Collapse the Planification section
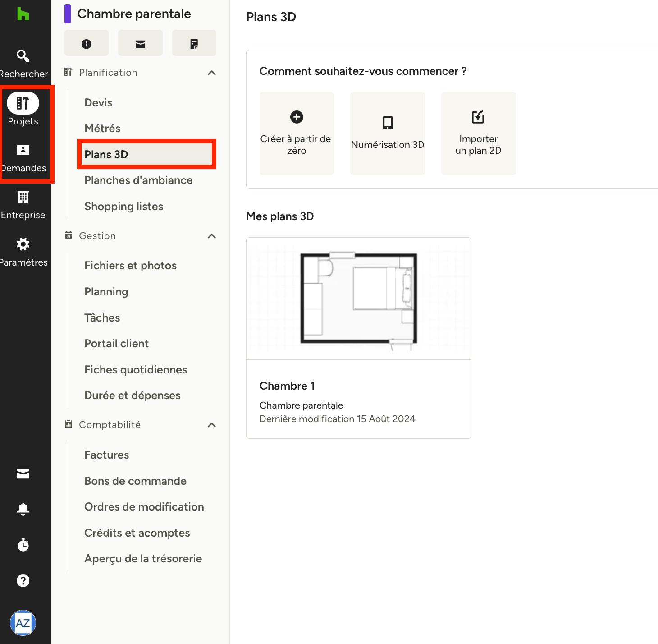658x644 pixels. click(212, 73)
